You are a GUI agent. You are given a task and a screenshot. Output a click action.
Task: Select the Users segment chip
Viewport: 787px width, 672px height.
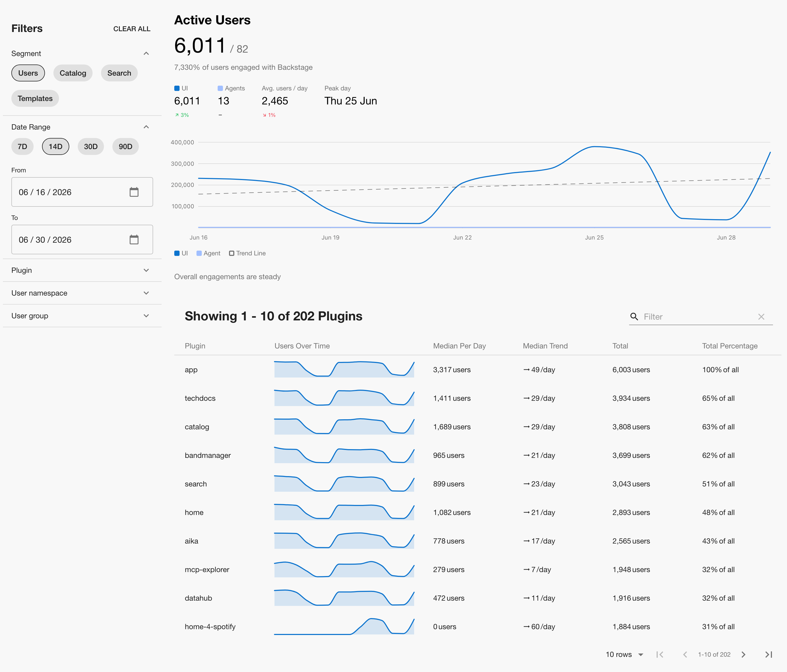[x=28, y=73]
